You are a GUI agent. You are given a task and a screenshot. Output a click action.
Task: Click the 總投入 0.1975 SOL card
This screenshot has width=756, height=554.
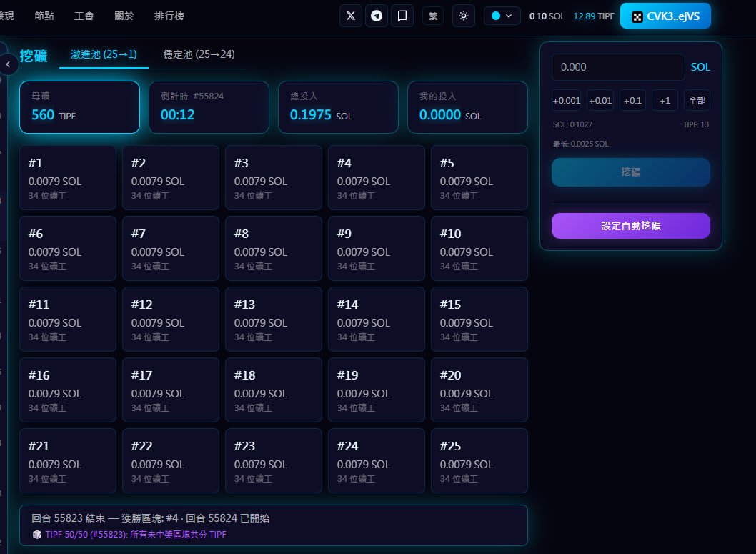pos(338,107)
